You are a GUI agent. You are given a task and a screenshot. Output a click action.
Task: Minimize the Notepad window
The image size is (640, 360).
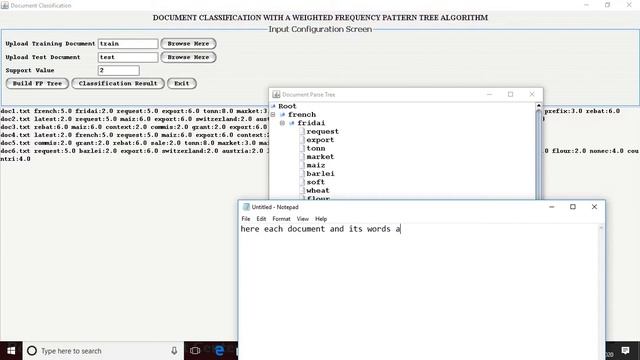[551, 207]
